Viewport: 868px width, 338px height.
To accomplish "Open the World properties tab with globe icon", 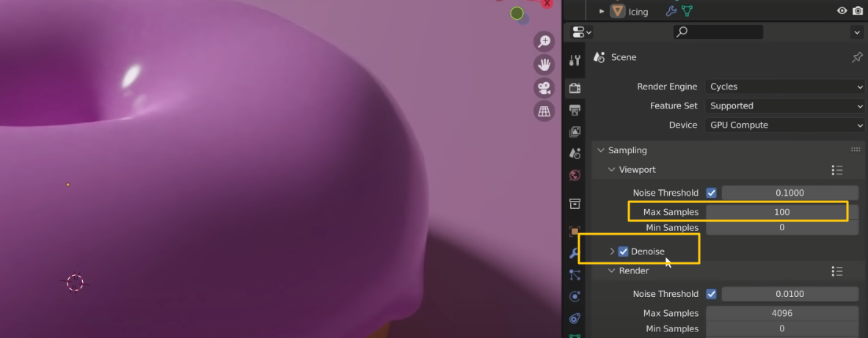I will [x=575, y=175].
